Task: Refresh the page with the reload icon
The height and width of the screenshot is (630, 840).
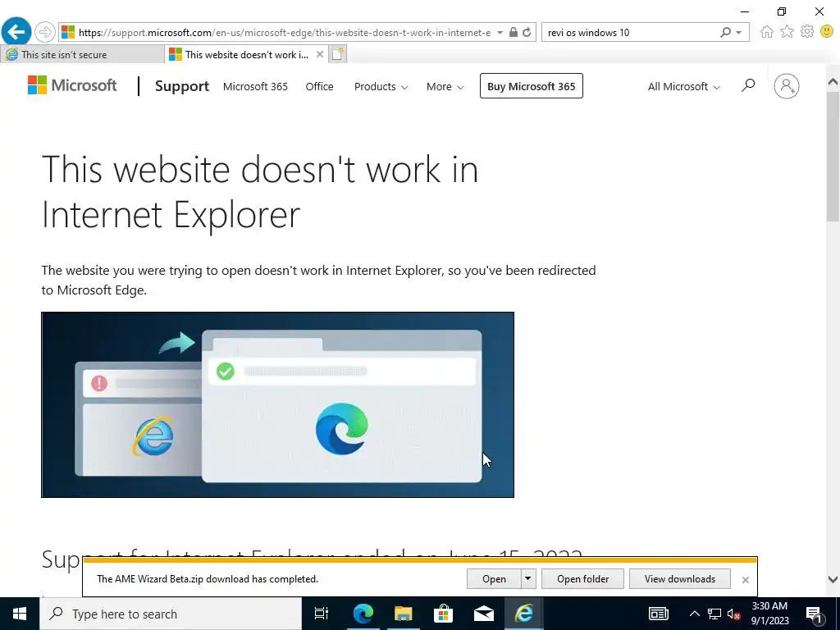Action: click(x=527, y=32)
